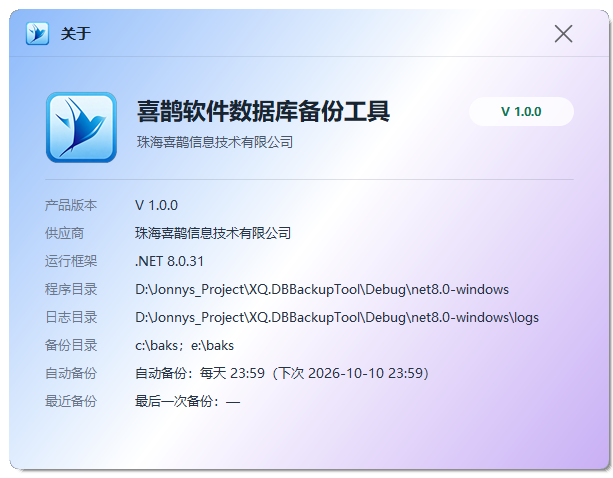This screenshot has height=478, width=613.
Task: Click the 关于 title text
Action: coord(76,34)
